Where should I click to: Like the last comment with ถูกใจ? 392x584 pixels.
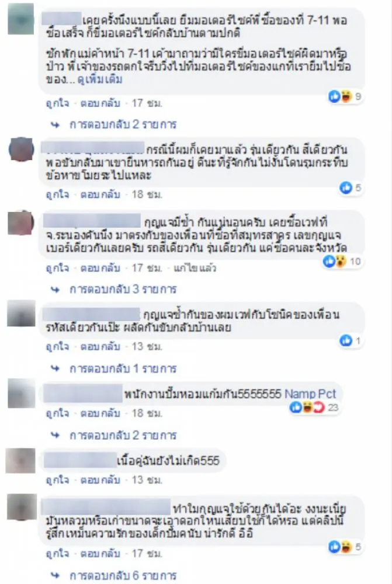pos(57,554)
